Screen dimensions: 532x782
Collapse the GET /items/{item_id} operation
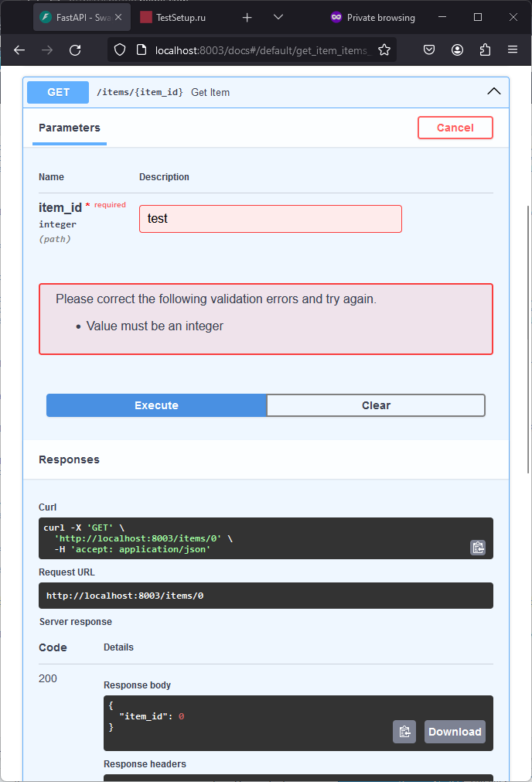(x=493, y=92)
